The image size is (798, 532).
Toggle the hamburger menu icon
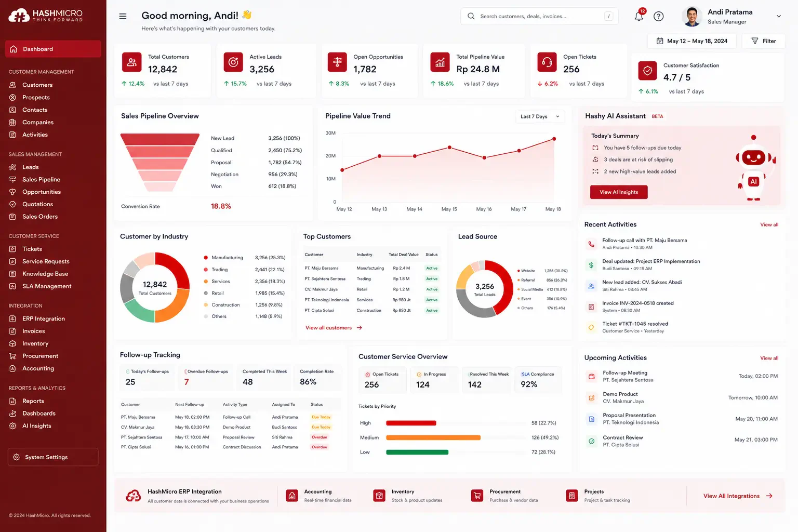click(123, 16)
